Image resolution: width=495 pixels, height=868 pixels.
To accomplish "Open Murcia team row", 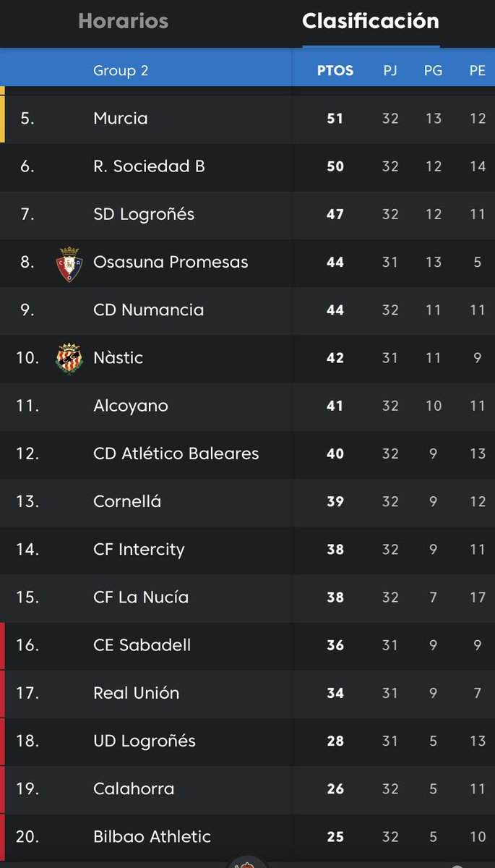I will [x=247, y=119].
